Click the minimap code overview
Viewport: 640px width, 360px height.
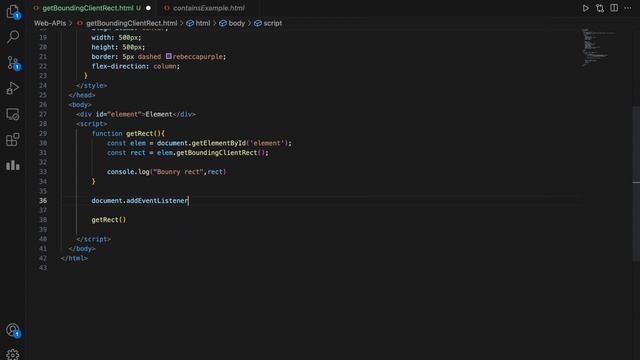coord(598,47)
